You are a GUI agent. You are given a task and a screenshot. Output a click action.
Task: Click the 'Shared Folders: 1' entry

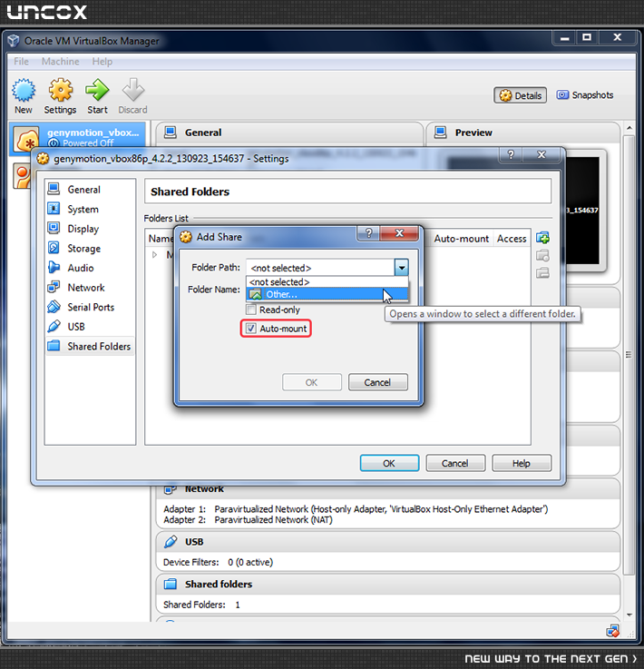201,605
